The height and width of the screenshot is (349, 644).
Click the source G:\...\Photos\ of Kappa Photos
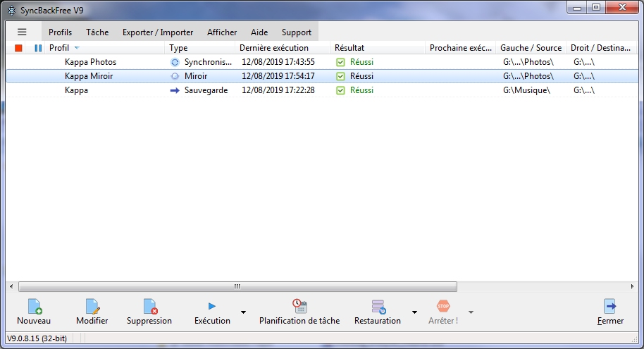pos(528,62)
